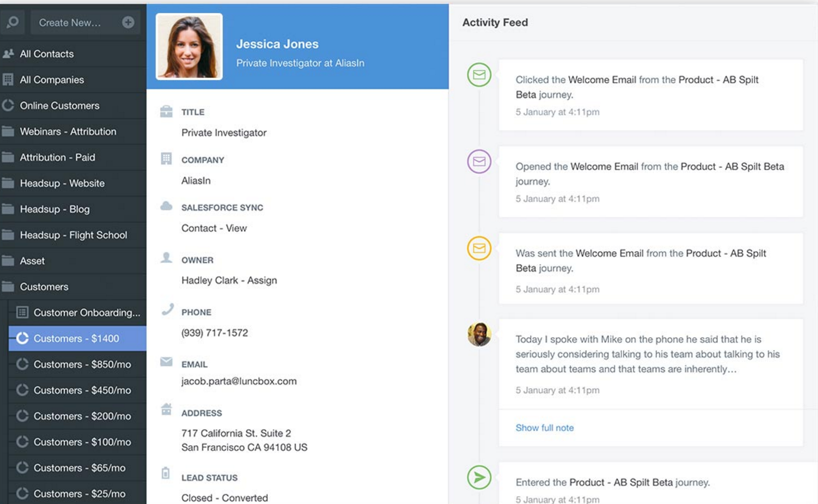The image size is (818, 504).
Task: Select Customers - $25/mo segment
Action: click(77, 493)
